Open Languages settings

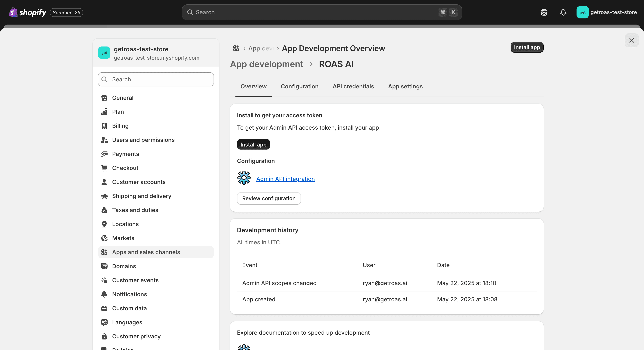click(x=156, y=322)
